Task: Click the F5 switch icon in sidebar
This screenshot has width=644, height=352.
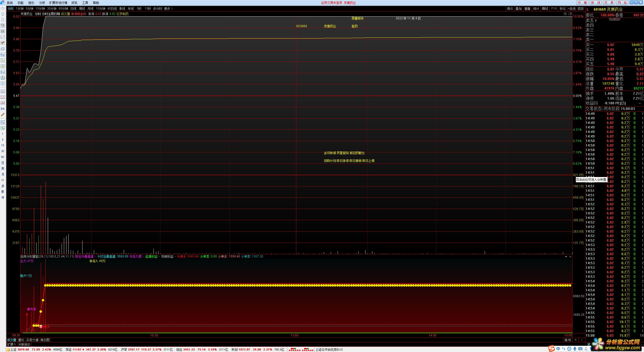Action: [x=3, y=122]
